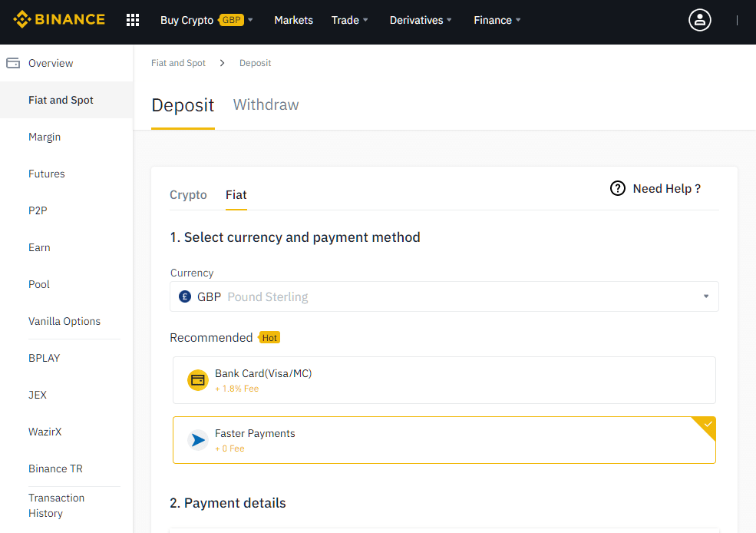Click the Hot badge next to Recommended

(x=269, y=338)
